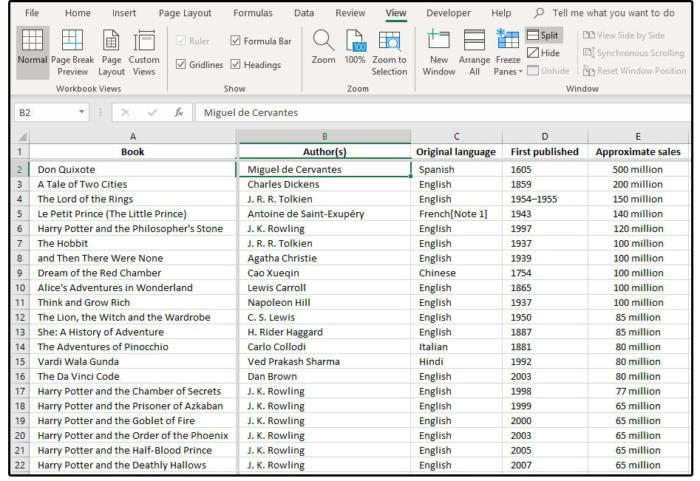
Task: Select column C header
Action: (456, 136)
